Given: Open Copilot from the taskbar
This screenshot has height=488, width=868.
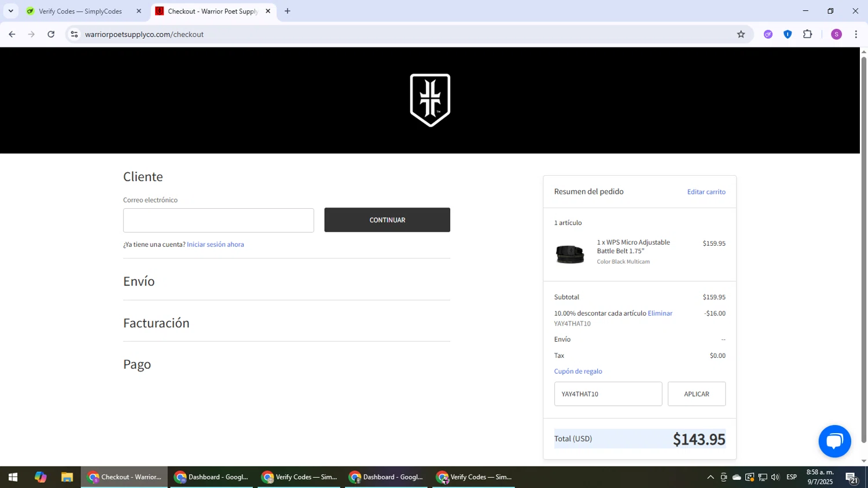Looking at the screenshot, I should click(40, 477).
